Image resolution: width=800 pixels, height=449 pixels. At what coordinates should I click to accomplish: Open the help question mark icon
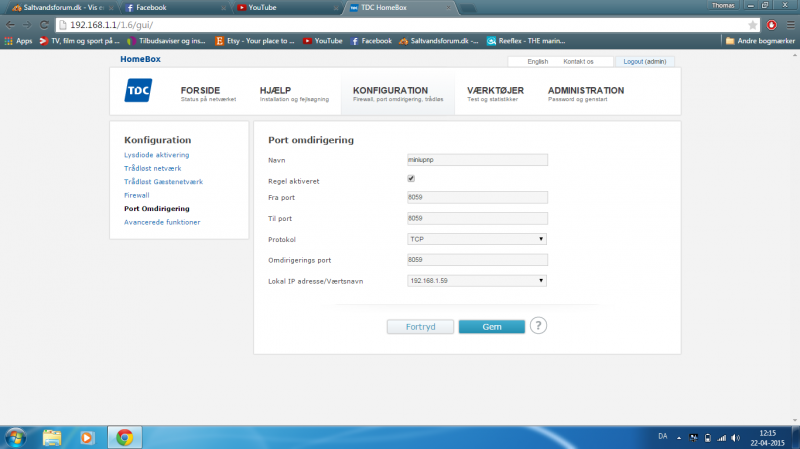point(538,325)
